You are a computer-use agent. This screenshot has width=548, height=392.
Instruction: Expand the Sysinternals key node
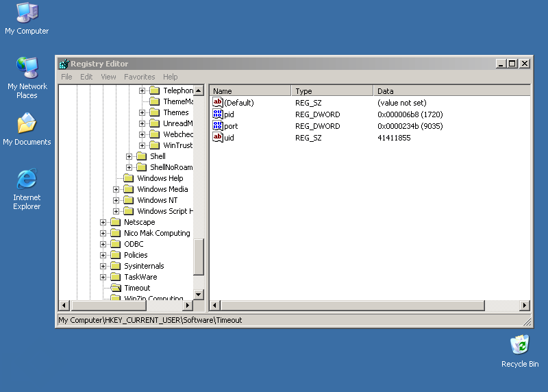103,266
